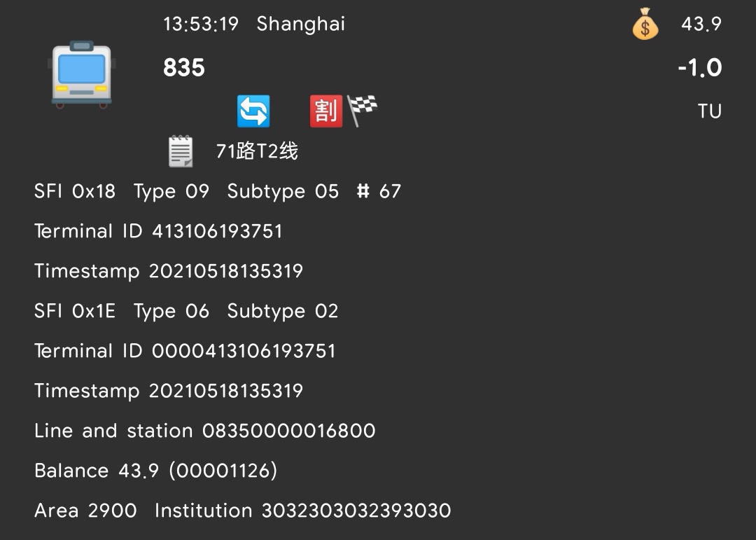Select Terminal ID 0000413106193751 row
756x540 pixels.
point(185,351)
